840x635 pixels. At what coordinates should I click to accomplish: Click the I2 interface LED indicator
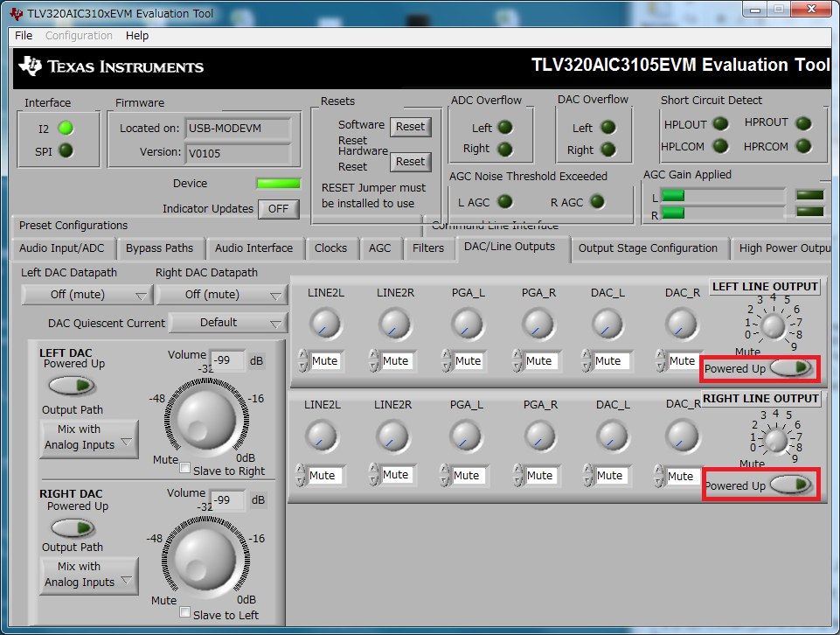[66, 128]
